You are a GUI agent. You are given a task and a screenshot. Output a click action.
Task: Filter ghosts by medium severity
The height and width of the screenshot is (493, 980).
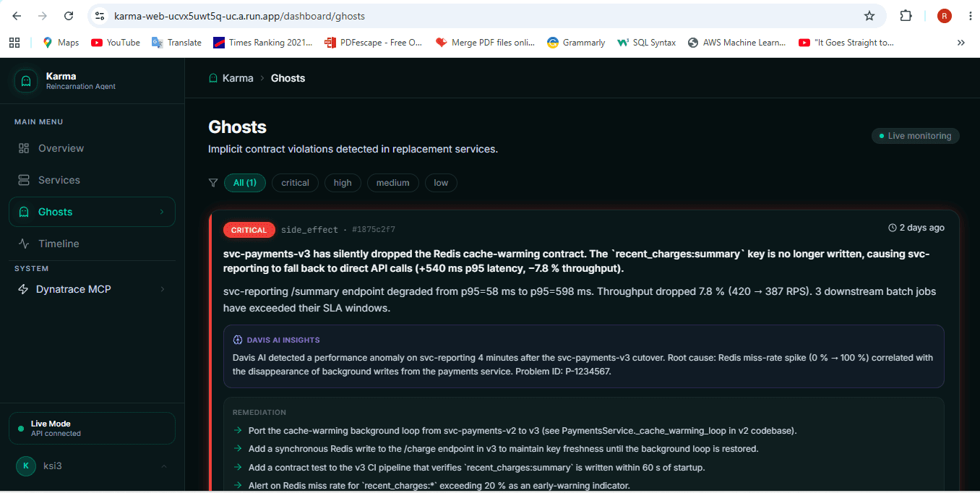coord(393,183)
